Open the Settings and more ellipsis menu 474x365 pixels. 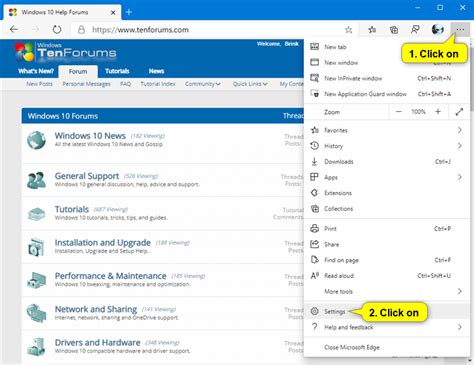[x=460, y=30]
